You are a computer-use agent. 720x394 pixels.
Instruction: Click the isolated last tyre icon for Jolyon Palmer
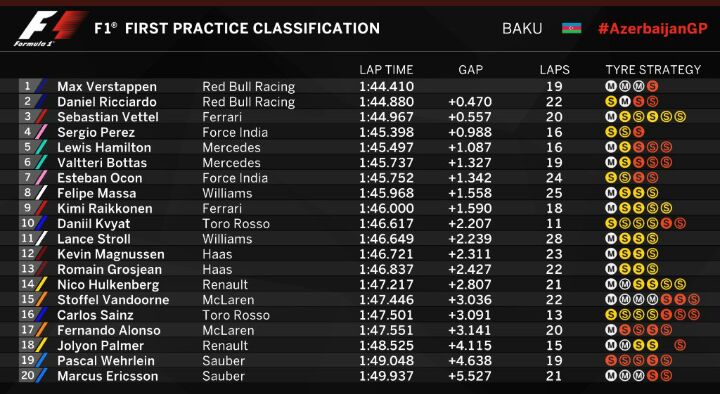680,345
